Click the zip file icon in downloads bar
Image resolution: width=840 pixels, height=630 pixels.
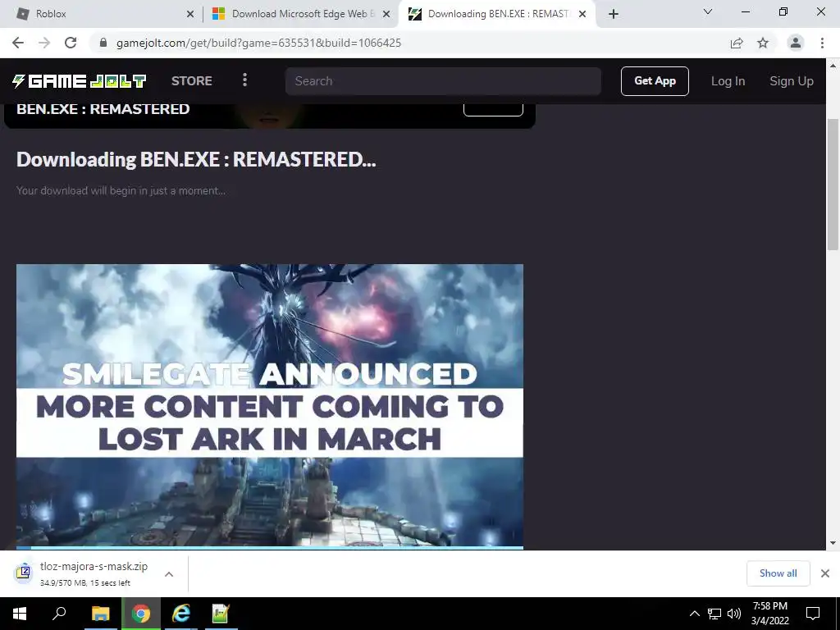pos(24,573)
